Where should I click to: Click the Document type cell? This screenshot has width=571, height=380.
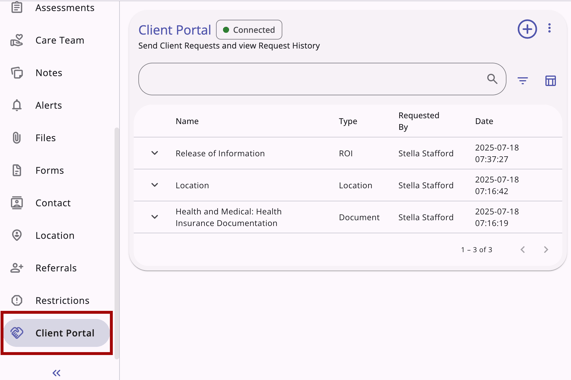point(359,217)
